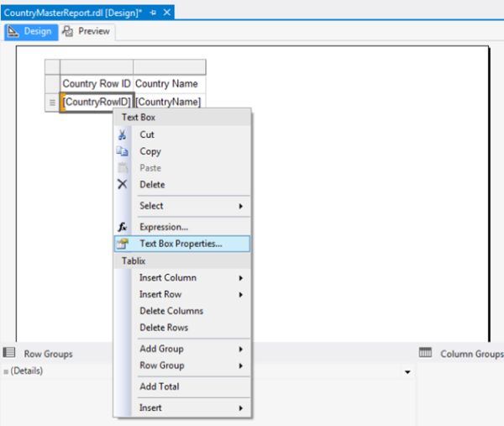Viewport: 504px width, 426px height.
Task: Click the Row Groups panel icon
Action: click(x=9, y=353)
